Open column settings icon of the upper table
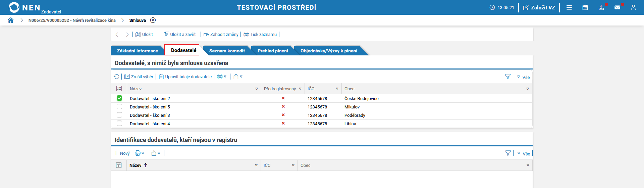 [x=119, y=89]
